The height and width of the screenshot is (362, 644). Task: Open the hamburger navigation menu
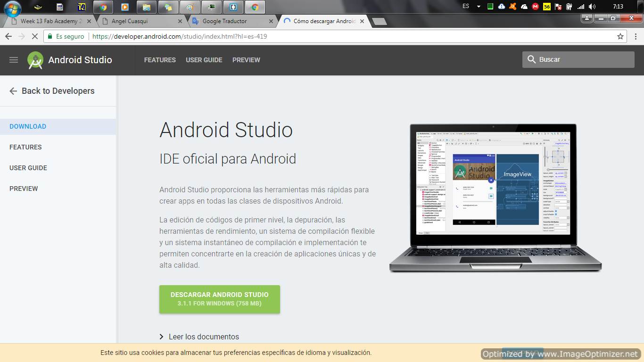click(x=14, y=60)
